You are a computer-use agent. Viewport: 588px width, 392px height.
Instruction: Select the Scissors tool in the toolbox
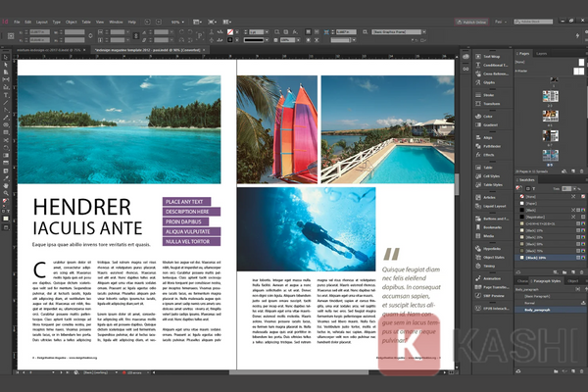(6, 140)
